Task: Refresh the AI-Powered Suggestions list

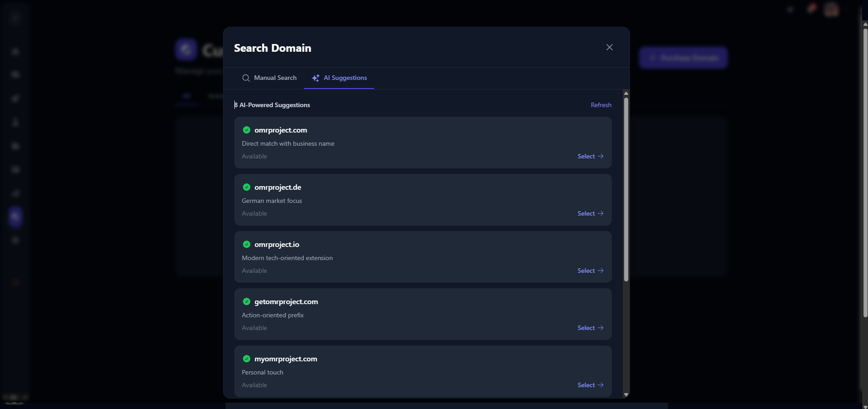Action: click(x=601, y=104)
